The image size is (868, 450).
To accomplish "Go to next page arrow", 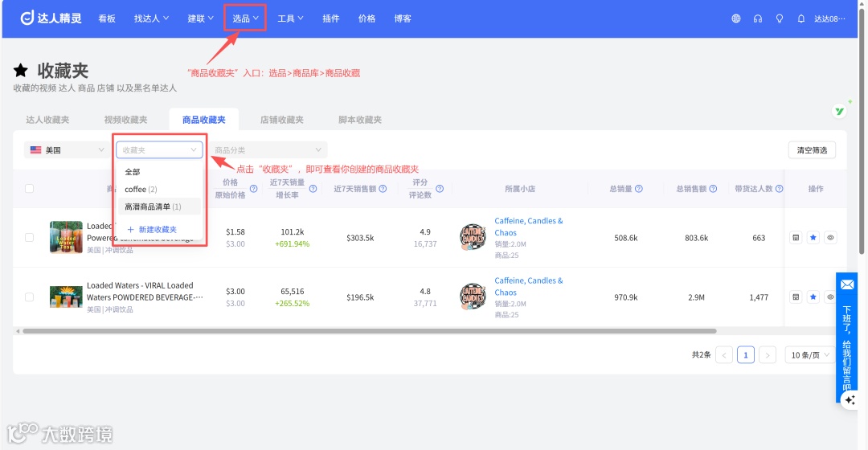I will pyautogui.click(x=768, y=355).
